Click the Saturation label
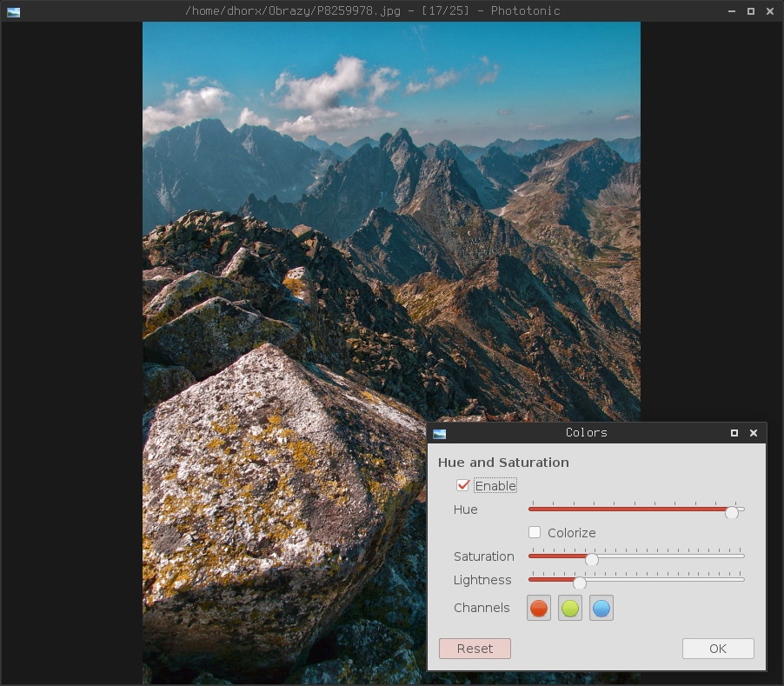784x686 pixels. (x=484, y=556)
